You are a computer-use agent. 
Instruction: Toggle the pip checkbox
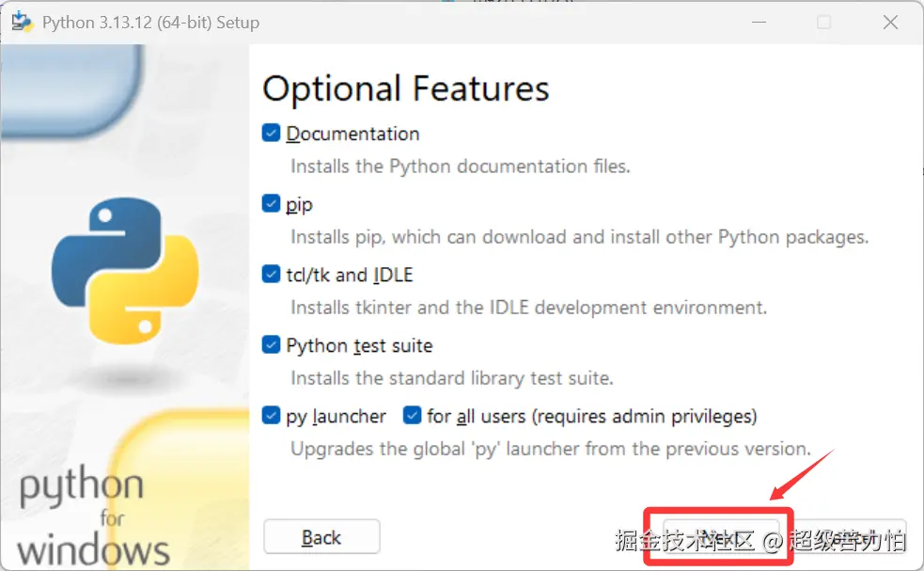[x=271, y=204]
